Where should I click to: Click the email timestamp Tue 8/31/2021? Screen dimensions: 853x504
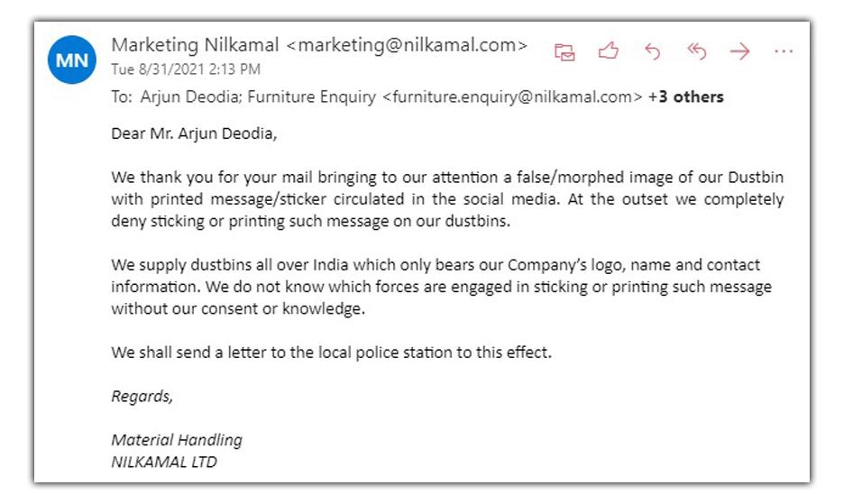[186, 69]
